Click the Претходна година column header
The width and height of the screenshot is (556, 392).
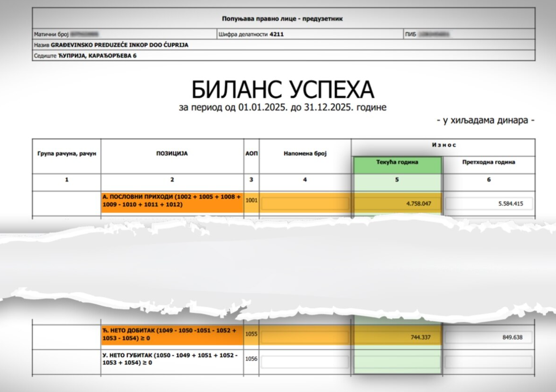489,162
